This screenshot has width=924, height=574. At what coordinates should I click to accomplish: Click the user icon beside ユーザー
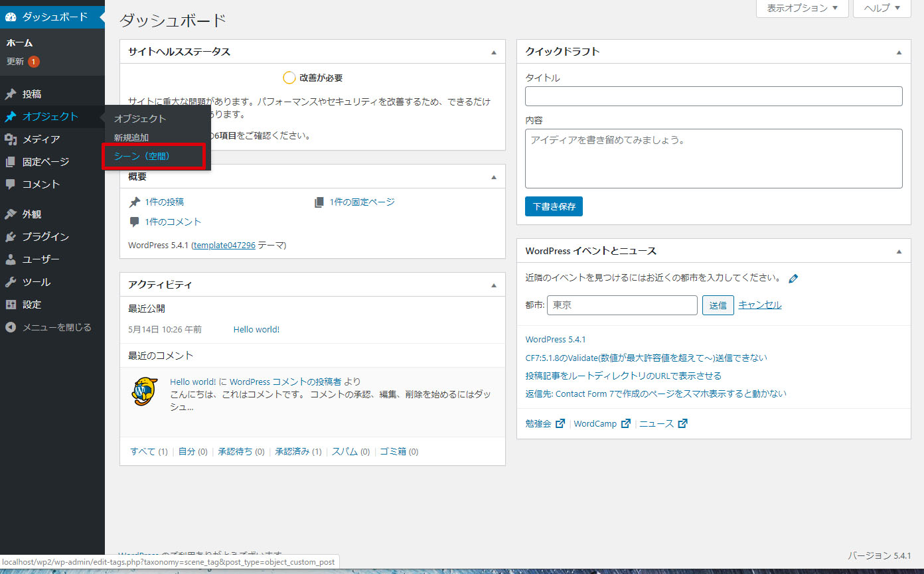coord(11,259)
